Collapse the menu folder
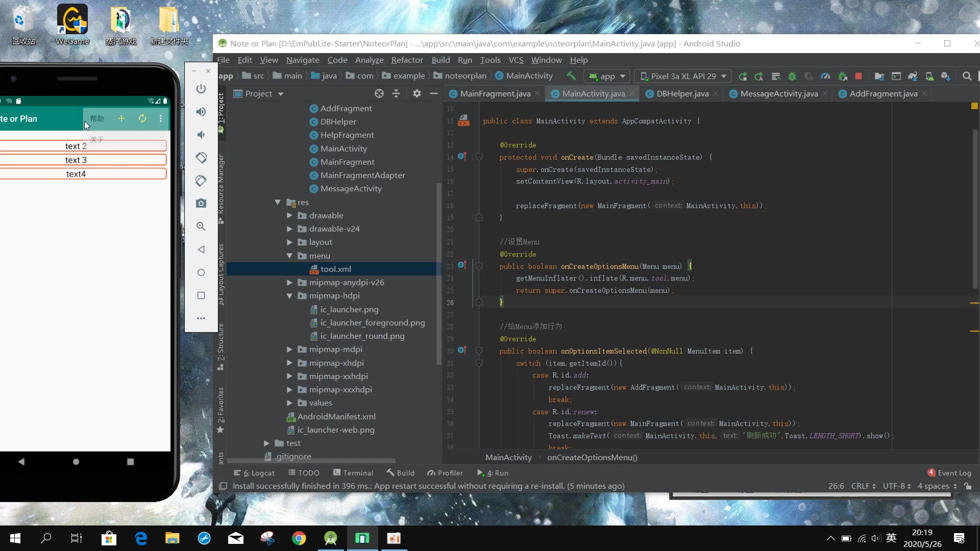The width and height of the screenshot is (980, 551). click(289, 256)
